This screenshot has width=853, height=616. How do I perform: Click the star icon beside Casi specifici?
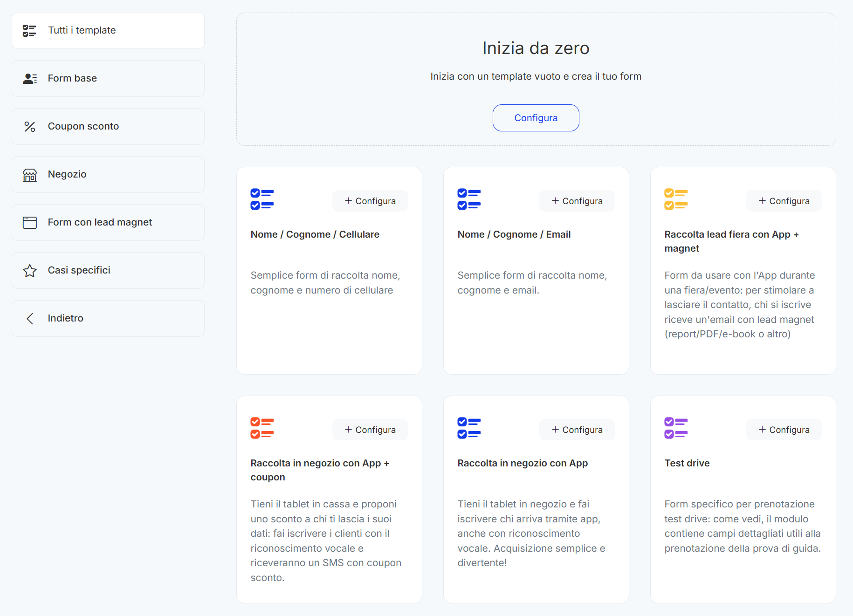coord(30,271)
